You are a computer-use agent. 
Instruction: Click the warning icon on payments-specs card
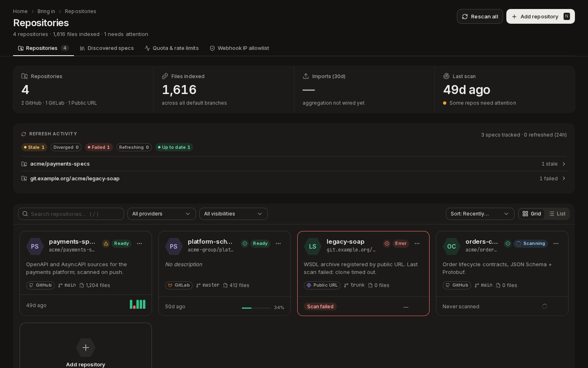[x=106, y=243]
